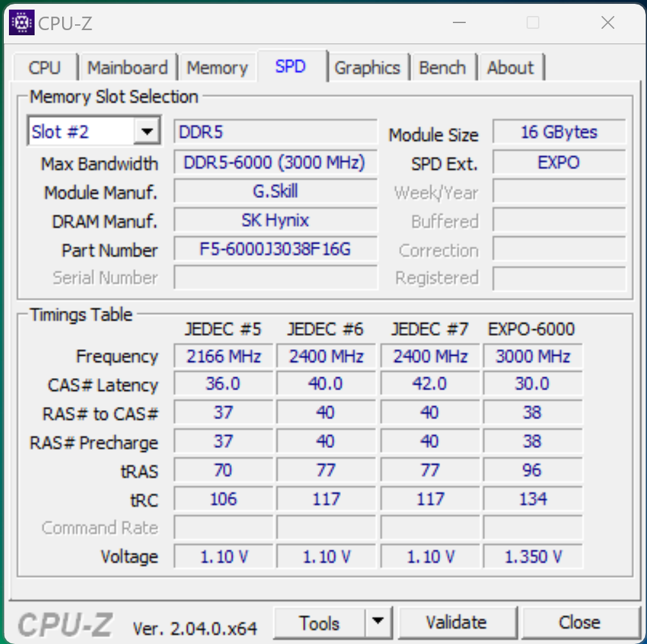Click the CAS# Latency 40.0 cell
Viewport: 647px width, 644px height.
pyautogui.click(x=326, y=383)
